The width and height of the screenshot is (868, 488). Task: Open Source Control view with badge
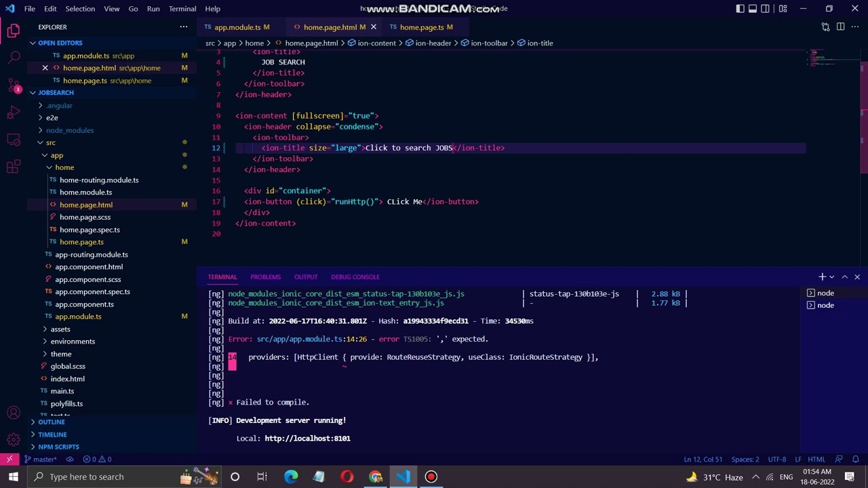tap(14, 85)
